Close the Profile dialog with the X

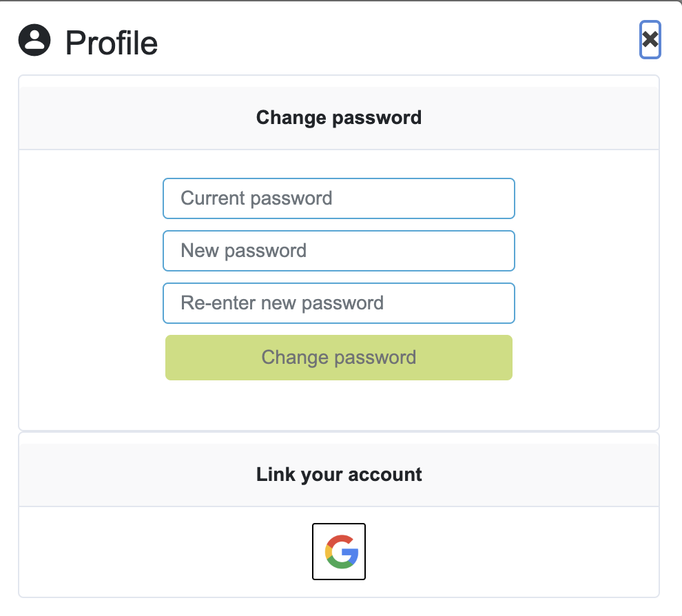click(650, 39)
